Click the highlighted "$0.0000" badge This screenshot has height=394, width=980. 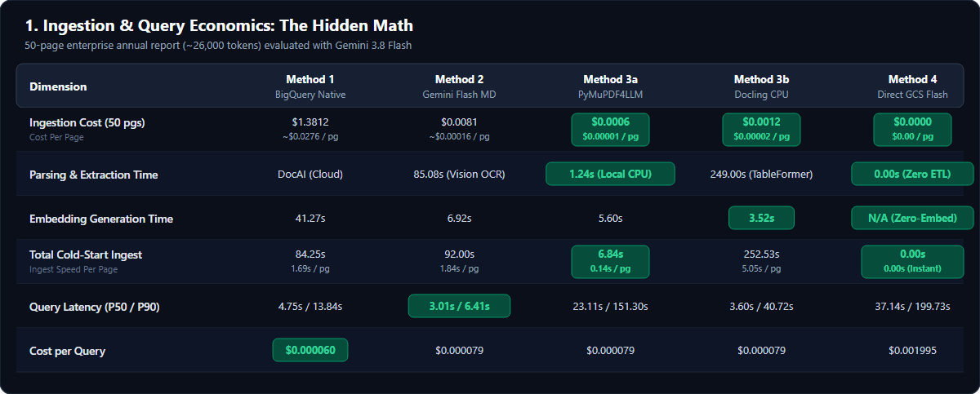pyautogui.click(x=912, y=130)
